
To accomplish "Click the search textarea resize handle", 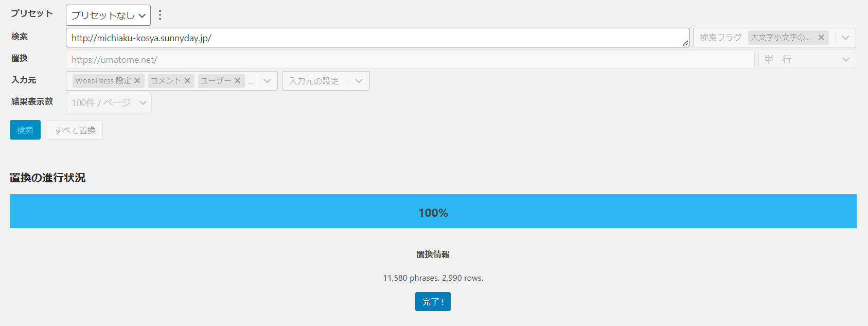I will (685, 43).
